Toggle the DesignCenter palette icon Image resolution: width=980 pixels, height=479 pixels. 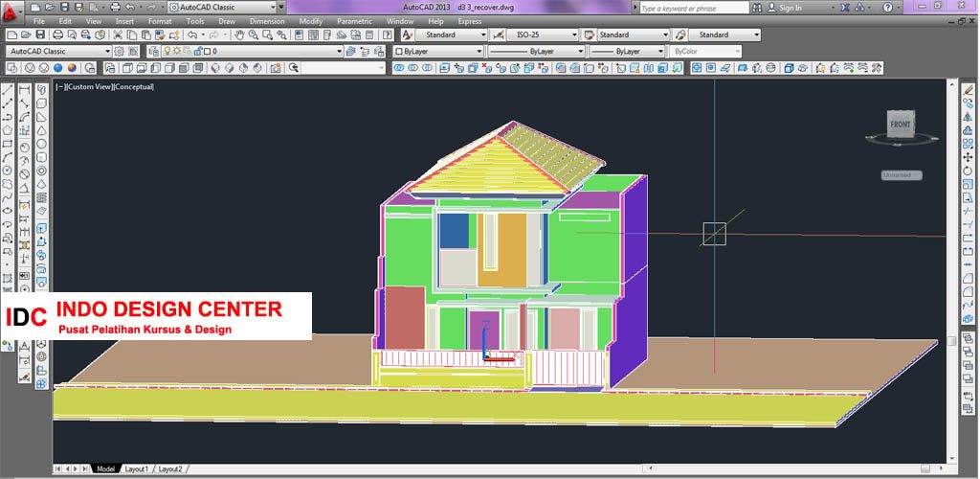313,35
